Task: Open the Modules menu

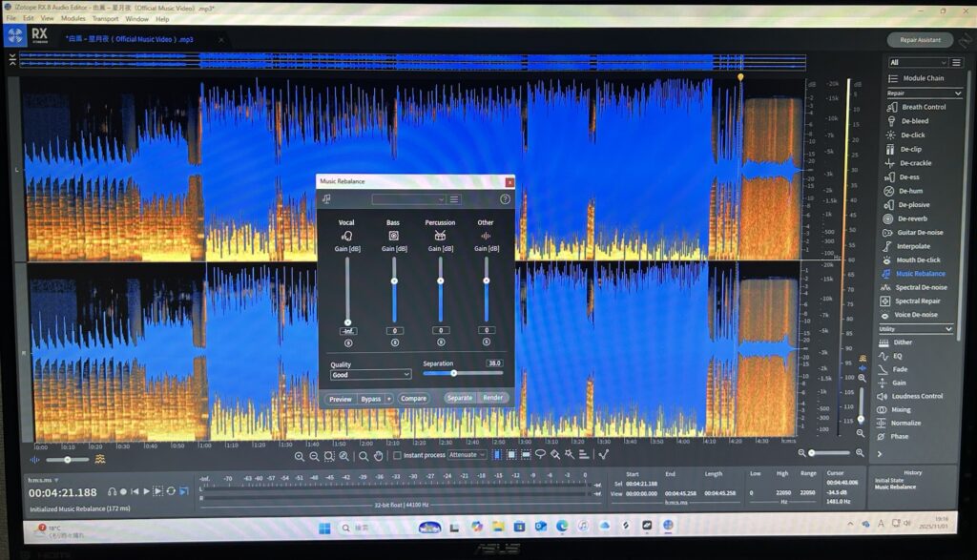Action: coord(73,19)
